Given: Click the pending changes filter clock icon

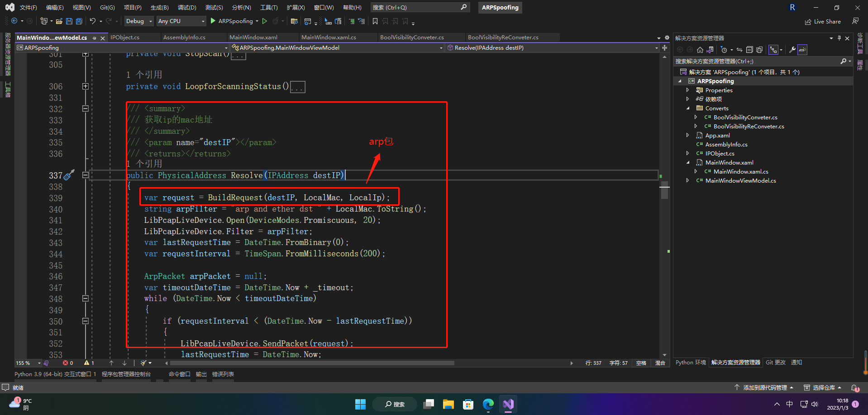Looking at the screenshot, I should [x=724, y=50].
